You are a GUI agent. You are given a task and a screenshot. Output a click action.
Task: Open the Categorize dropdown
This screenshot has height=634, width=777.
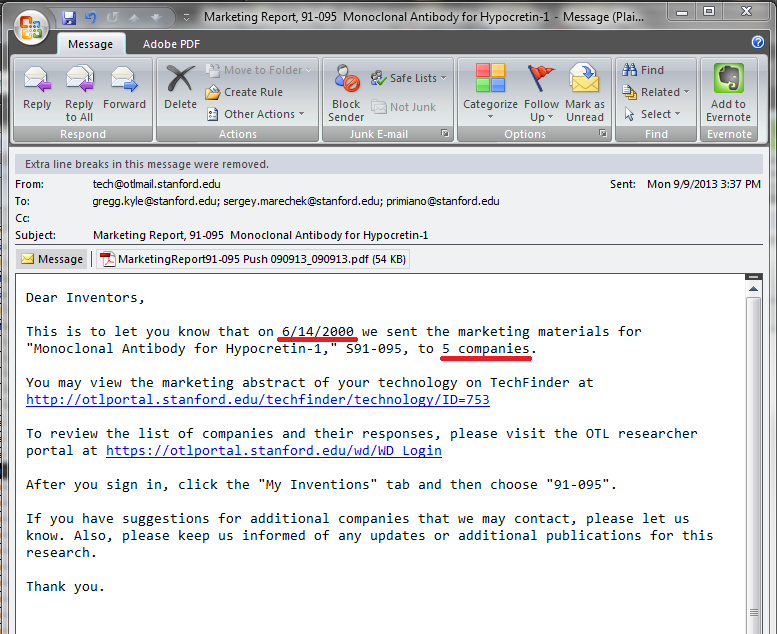[x=490, y=91]
